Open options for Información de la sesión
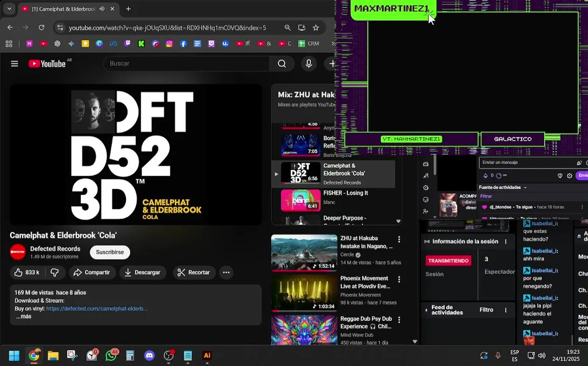This screenshot has height=366, width=588. (506, 242)
